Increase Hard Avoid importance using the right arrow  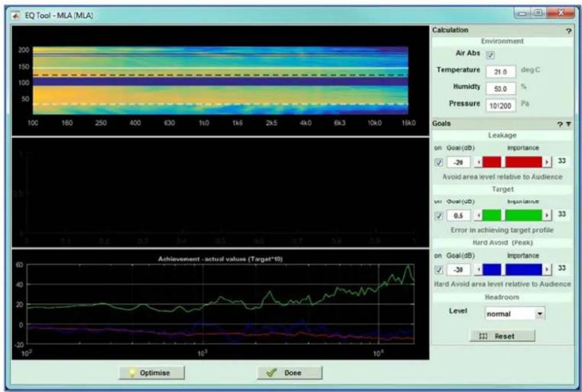pos(547,270)
